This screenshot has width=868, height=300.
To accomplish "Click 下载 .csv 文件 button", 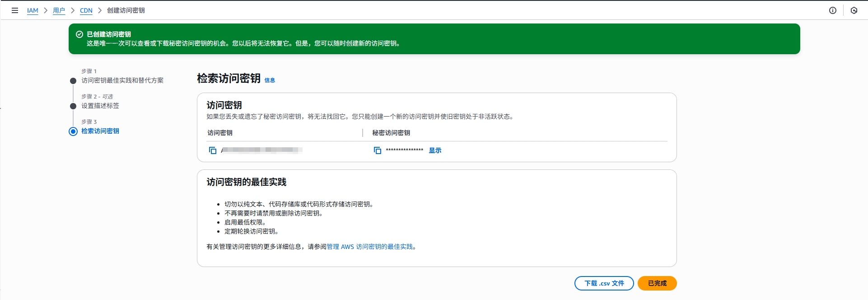I will pos(604,283).
